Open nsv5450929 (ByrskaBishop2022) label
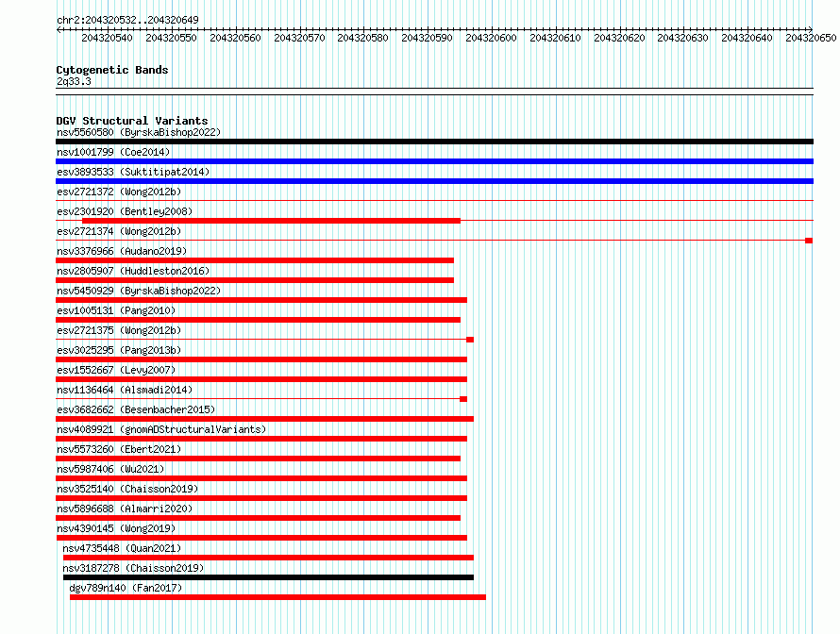 click(139, 291)
